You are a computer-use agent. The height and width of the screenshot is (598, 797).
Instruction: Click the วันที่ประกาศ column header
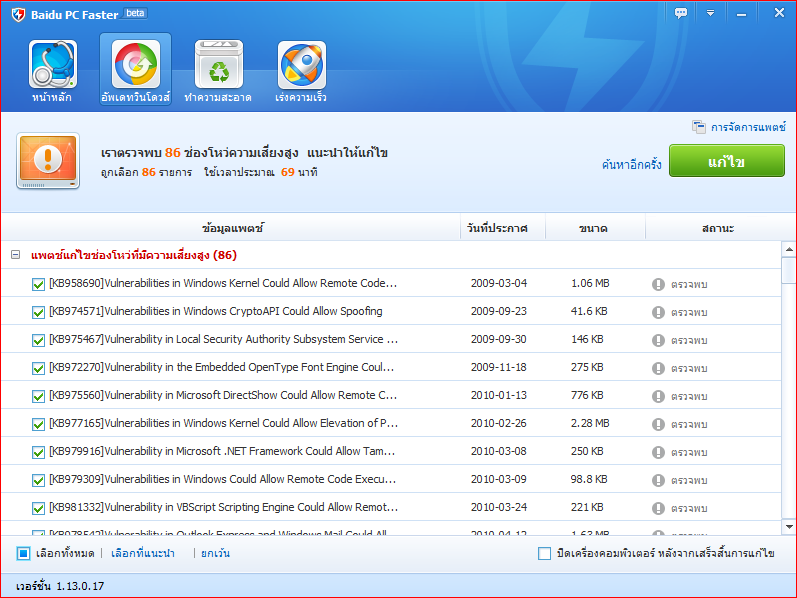pyautogui.click(x=497, y=228)
